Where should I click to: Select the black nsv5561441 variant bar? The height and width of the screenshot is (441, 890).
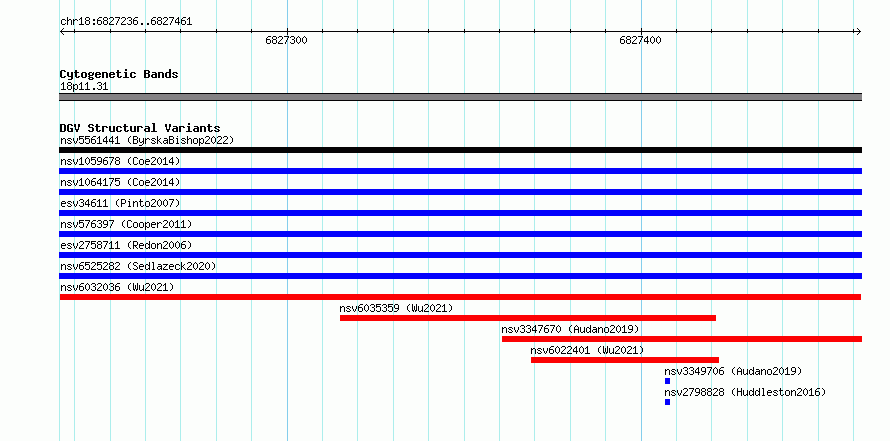pyautogui.click(x=460, y=150)
